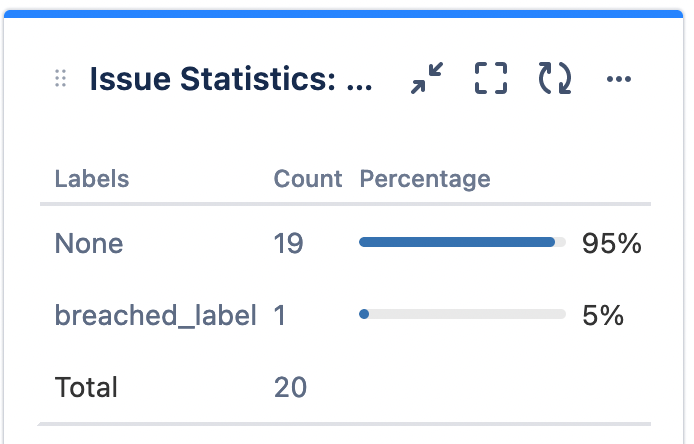This screenshot has height=444, width=694.
Task: Click the 5% progress bar for breached_label
Action: click(462, 314)
